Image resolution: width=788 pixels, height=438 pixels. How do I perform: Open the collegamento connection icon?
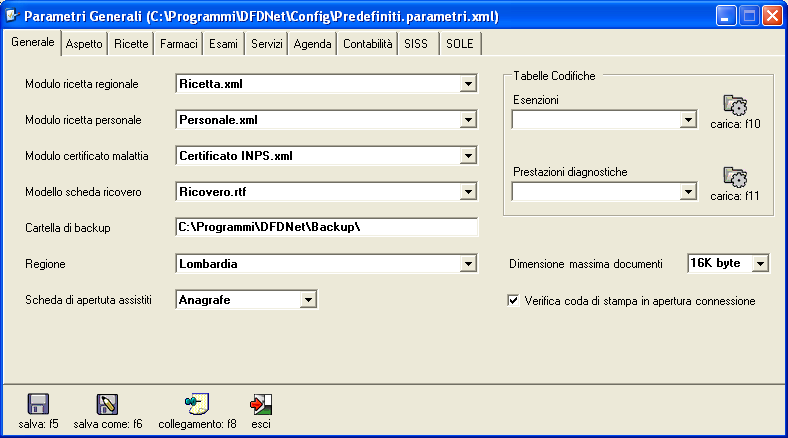197,404
